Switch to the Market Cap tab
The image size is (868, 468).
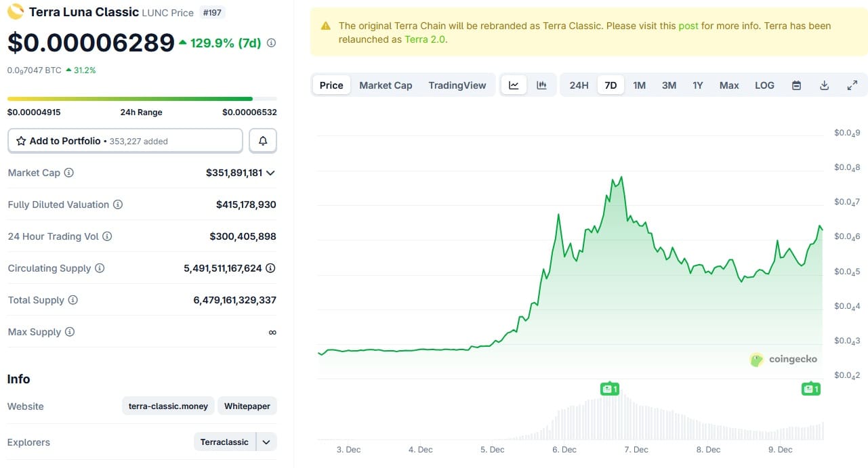tap(386, 85)
